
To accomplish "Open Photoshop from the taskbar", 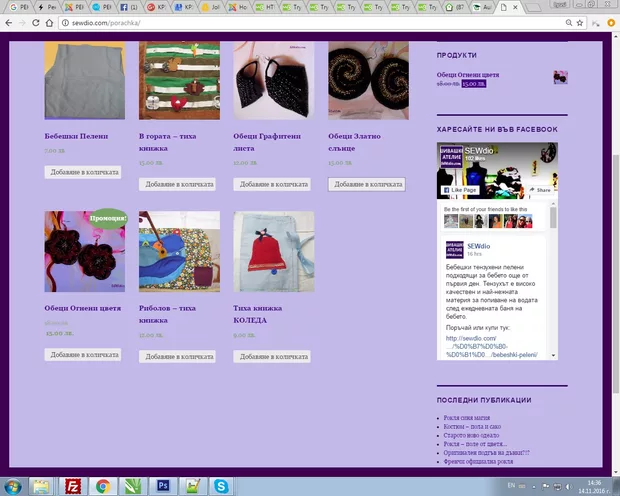I will click(163, 486).
